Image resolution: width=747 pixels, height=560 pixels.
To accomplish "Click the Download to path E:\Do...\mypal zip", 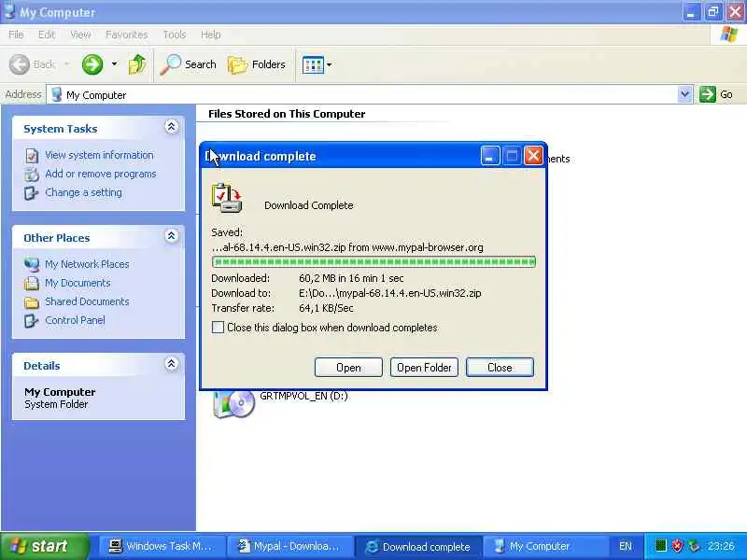I will (x=390, y=293).
